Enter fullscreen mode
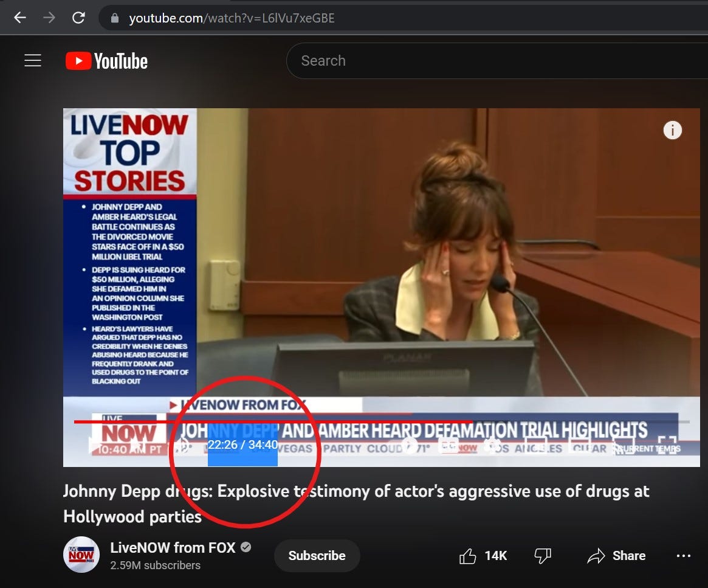708x588 pixels. [x=667, y=445]
